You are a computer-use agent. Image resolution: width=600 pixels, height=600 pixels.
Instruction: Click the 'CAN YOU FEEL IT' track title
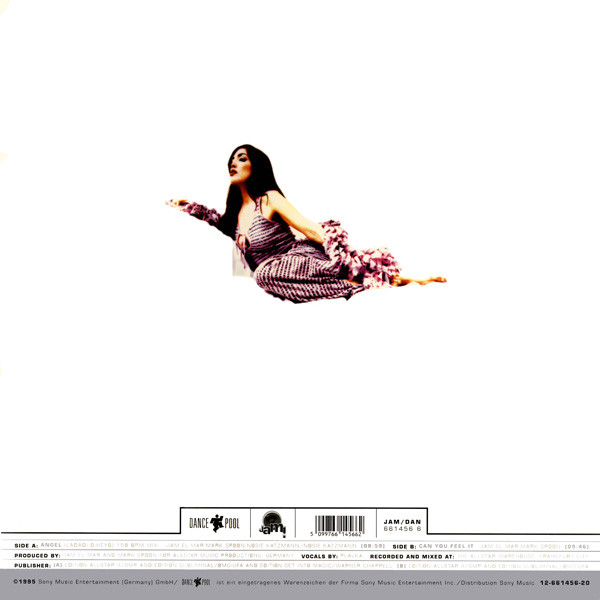tap(446, 547)
